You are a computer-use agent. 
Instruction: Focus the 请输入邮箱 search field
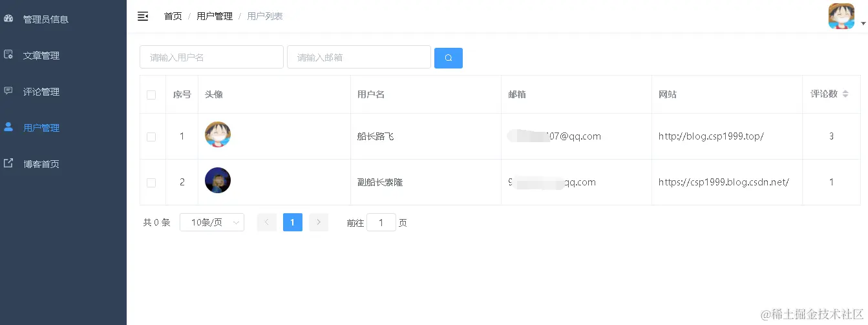pos(359,57)
